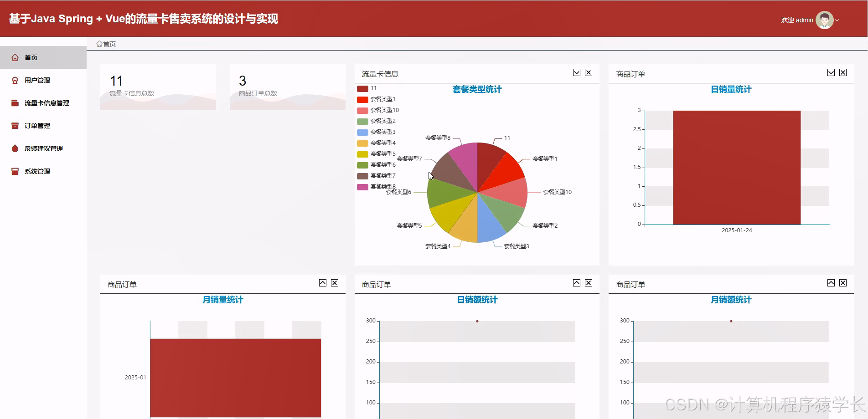Click the data point in 日销额统计 chart
This screenshot has height=419, width=868.
pos(477,322)
